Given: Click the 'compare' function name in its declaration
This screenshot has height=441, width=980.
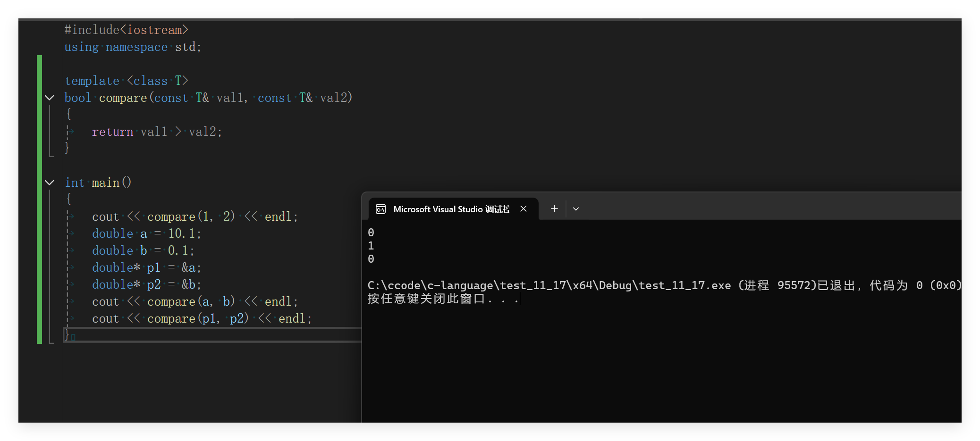Looking at the screenshot, I should 123,98.
